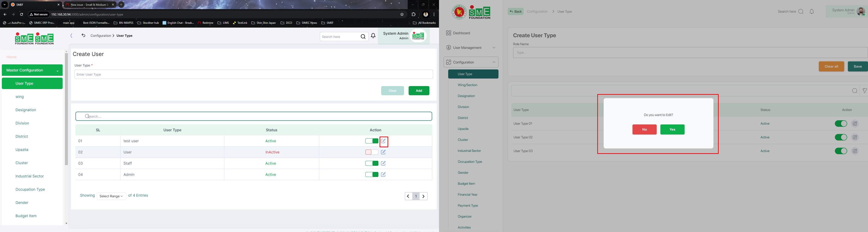The width and height of the screenshot is (868, 232).
Task: Open the TestLink bookmark
Action: pyautogui.click(x=240, y=23)
